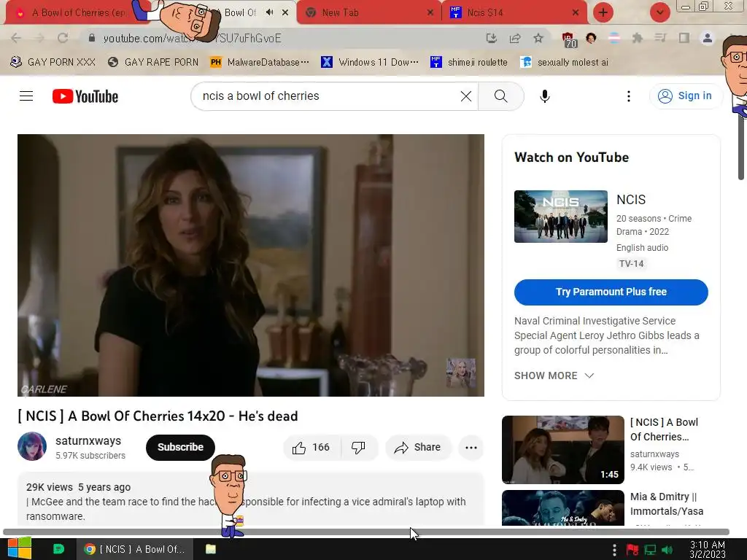747x560 pixels.
Task: Open the saturnxways channel name link
Action: tap(88, 441)
